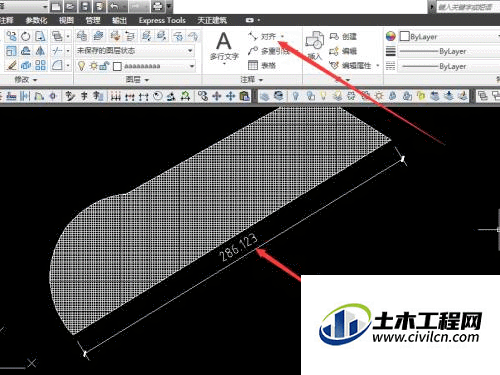Click the layer-stack icon in lower layers toolbar
Viewport: 500px width, 375px height.
[265, 96]
